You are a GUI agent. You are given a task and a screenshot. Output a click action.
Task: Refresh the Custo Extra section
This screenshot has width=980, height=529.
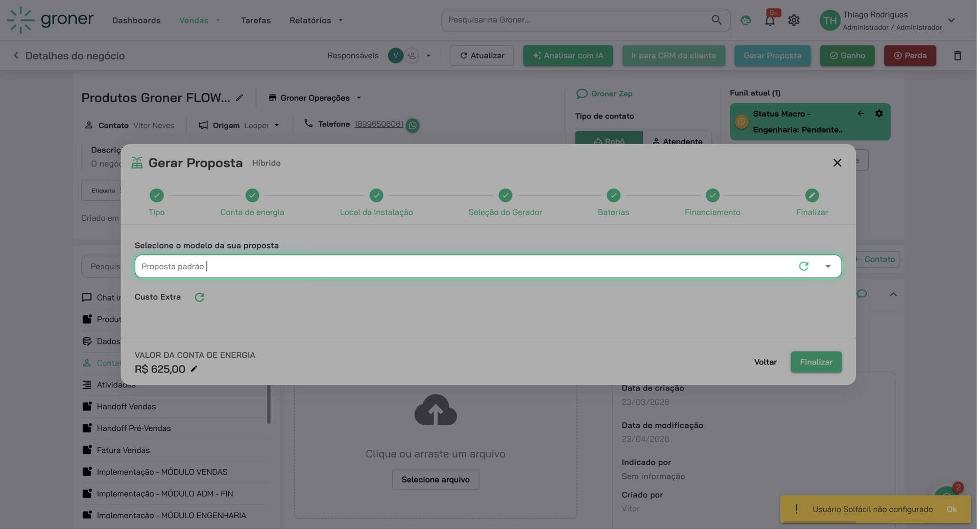[x=200, y=297]
